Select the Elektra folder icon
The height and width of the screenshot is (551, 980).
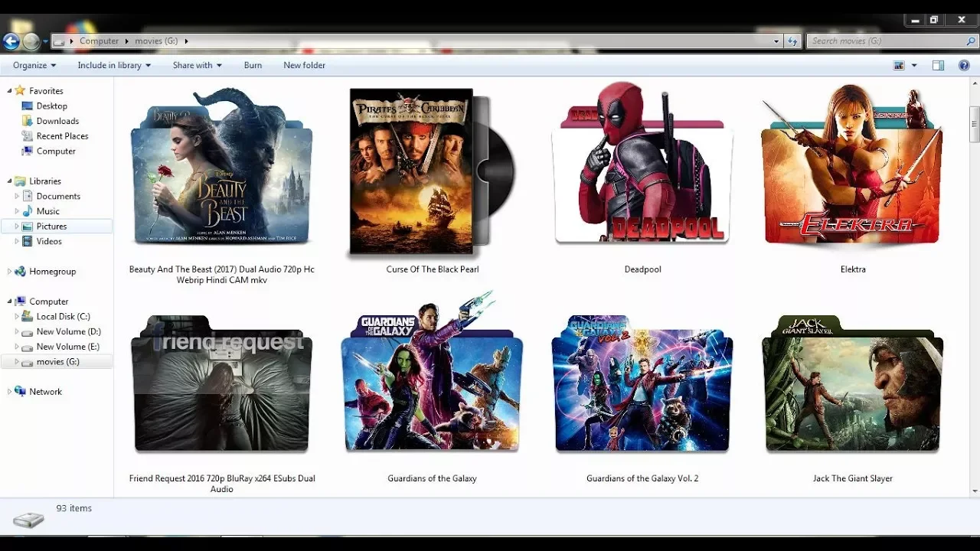852,168
